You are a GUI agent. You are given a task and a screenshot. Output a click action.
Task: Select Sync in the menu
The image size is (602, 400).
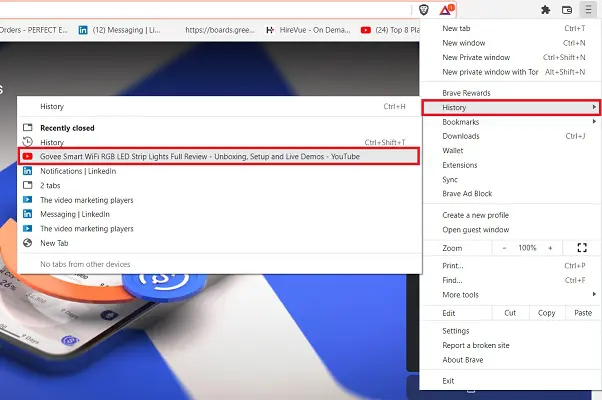(x=511, y=180)
